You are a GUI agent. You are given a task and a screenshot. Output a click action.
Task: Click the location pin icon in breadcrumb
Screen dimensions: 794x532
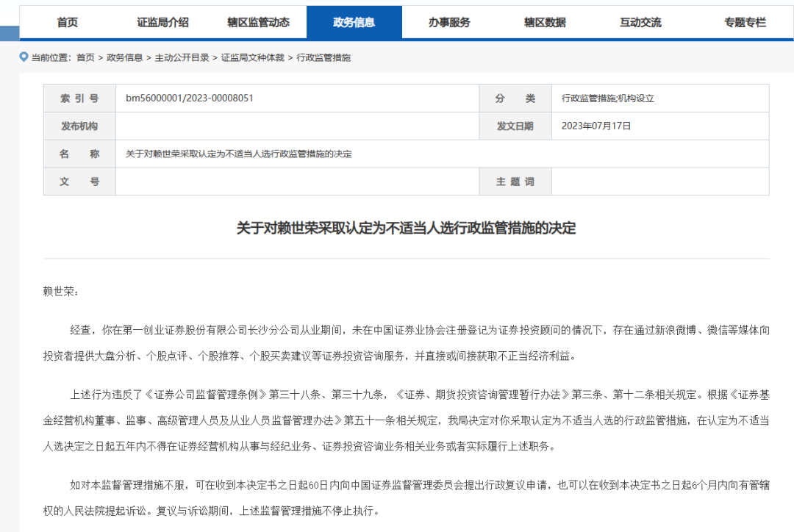point(24,57)
